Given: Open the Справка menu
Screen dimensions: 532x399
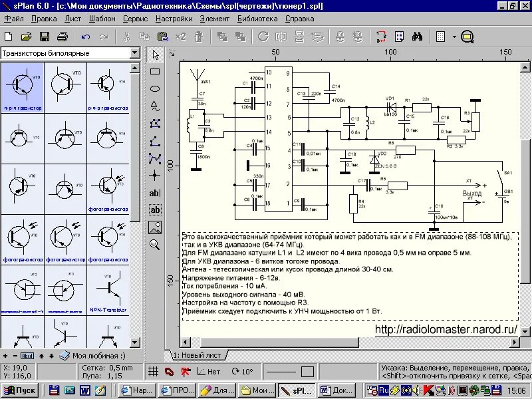Looking at the screenshot, I should pyautogui.click(x=300, y=19).
